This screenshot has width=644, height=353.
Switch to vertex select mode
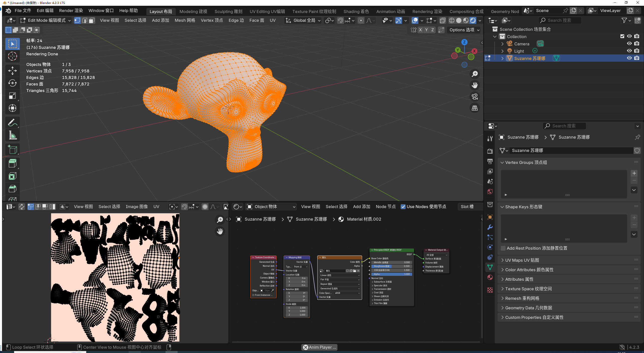(77, 20)
